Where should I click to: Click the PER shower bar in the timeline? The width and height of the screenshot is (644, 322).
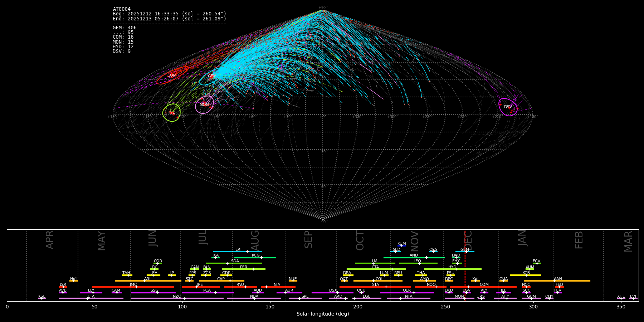point(244,269)
